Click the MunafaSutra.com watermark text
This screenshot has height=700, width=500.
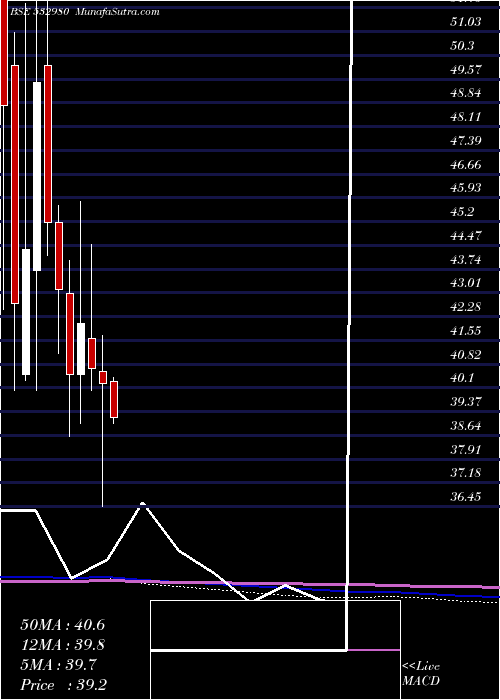click(x=117, y=12)
